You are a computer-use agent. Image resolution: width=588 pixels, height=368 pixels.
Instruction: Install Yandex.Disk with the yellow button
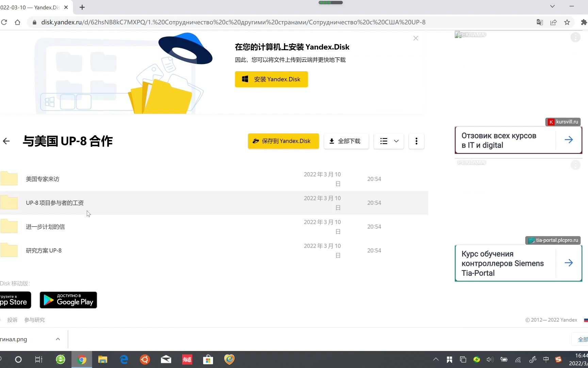pos(271,79)
